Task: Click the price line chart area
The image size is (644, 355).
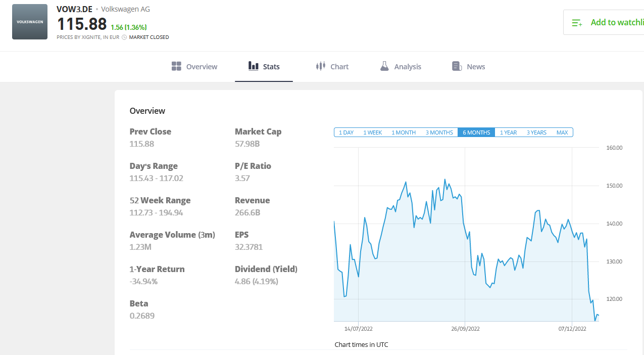Action: pos(466,234)
